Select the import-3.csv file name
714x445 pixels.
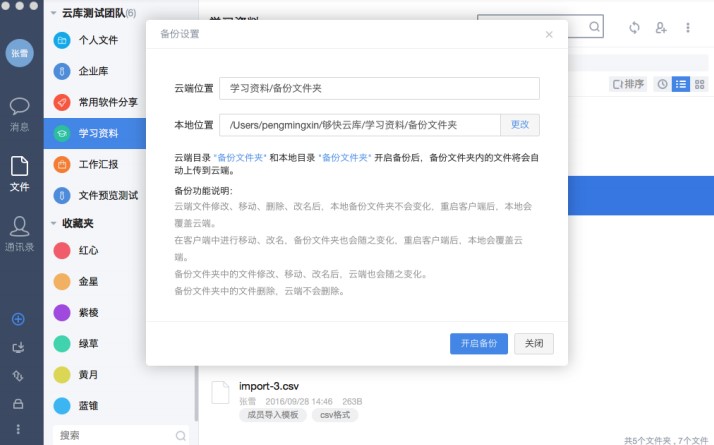click(269, 386)
